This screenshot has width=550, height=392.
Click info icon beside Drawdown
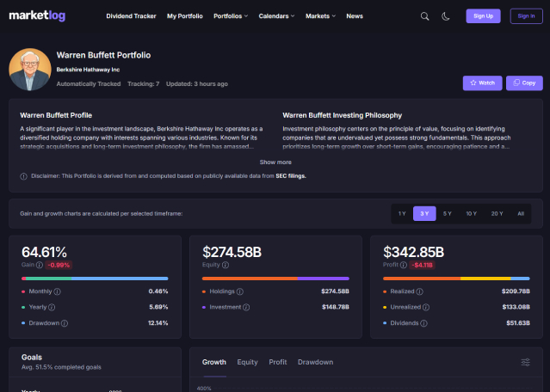click(x=65, y=323)
